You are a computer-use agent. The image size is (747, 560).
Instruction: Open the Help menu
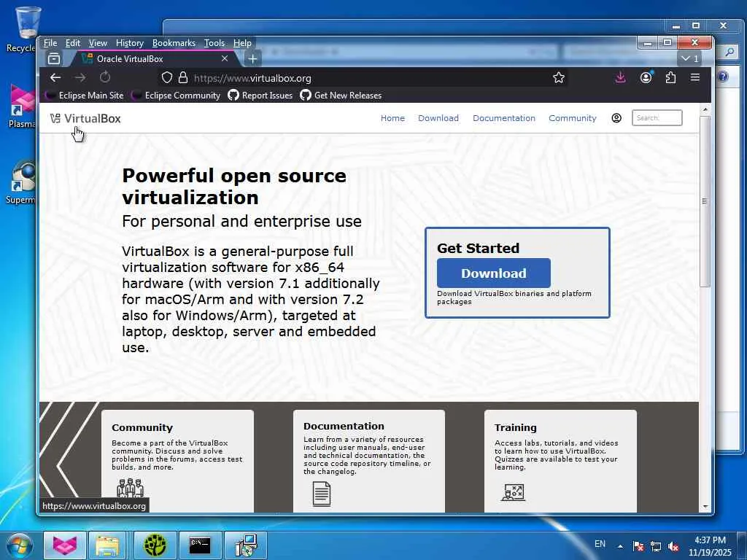pyautogui.click(x=242, y=43)
